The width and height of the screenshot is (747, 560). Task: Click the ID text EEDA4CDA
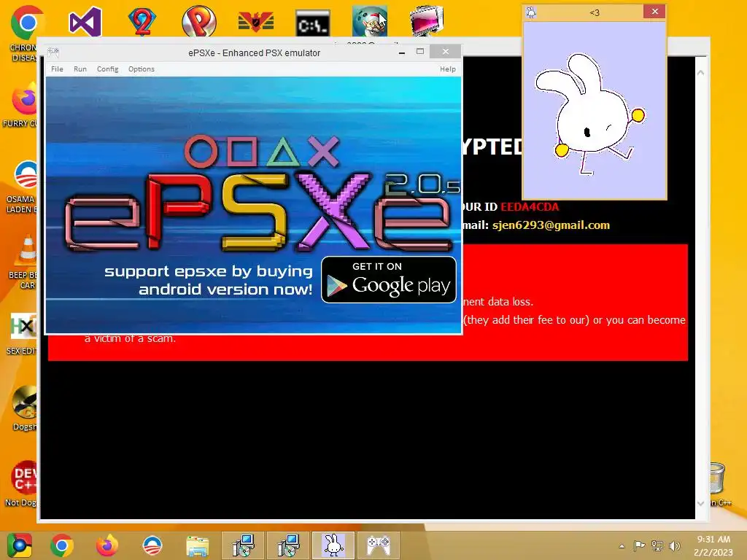pos(530,206)
